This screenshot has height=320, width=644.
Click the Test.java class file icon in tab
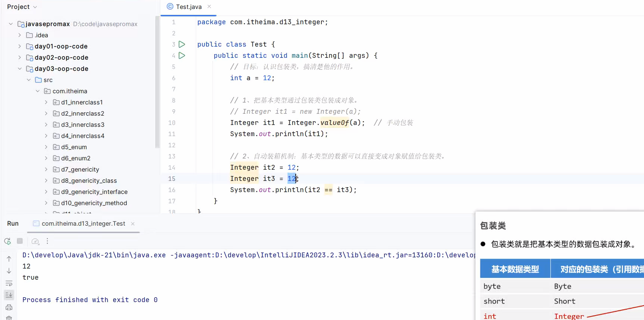point(170,6)
